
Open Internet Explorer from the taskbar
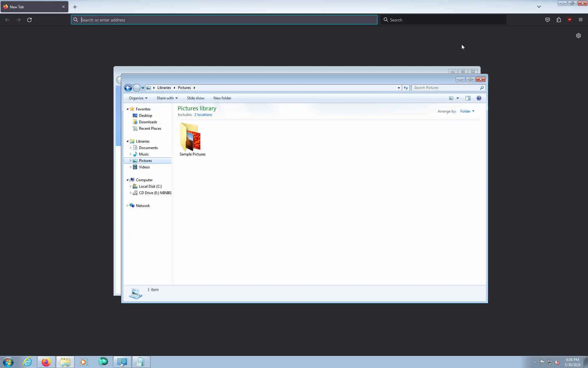(27, 362)
